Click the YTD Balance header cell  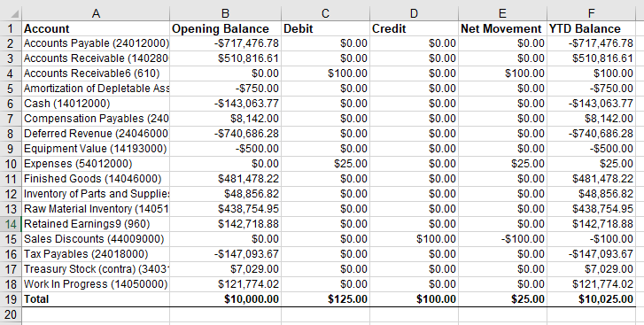591,28
